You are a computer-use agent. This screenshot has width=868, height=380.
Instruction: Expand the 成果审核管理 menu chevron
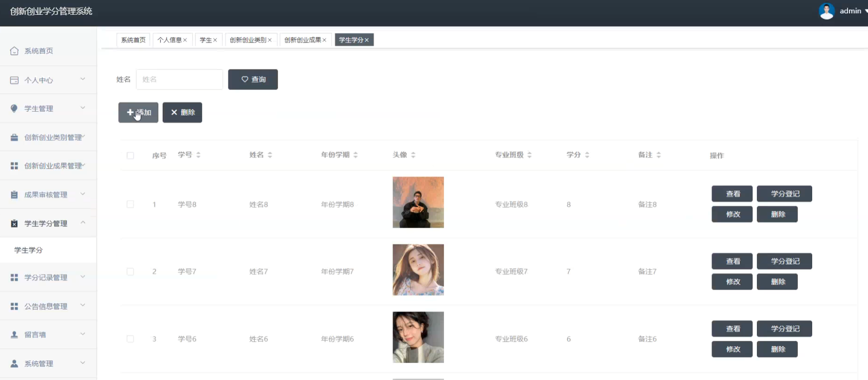[83, 193]
